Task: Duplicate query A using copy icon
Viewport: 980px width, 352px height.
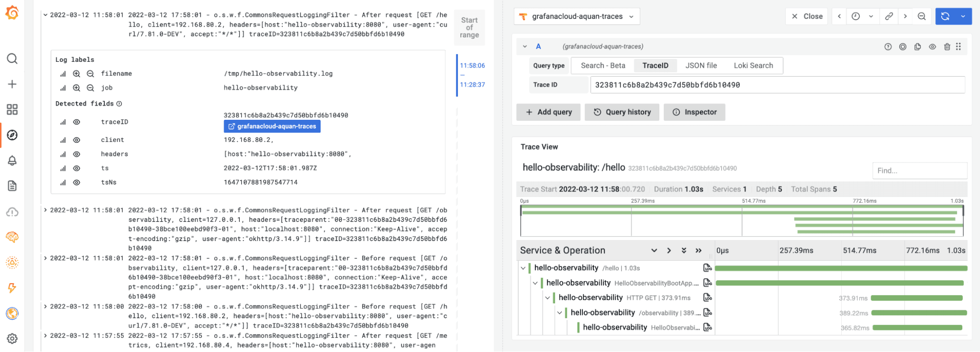Action: 918,47
